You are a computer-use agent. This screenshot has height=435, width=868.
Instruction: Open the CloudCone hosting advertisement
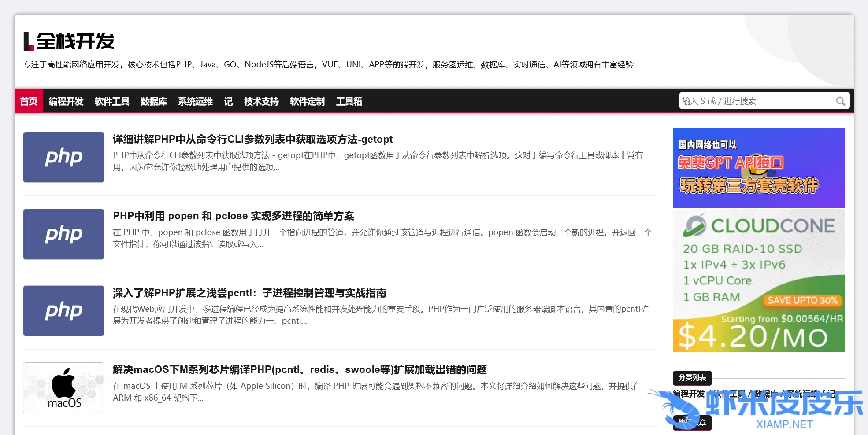(758, 281)
